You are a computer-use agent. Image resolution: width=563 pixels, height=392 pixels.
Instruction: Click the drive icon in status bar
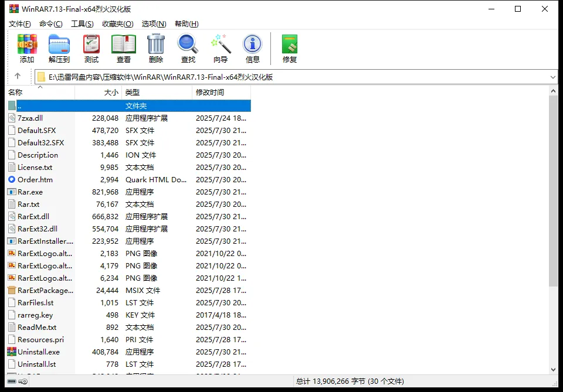coord(12,381)
